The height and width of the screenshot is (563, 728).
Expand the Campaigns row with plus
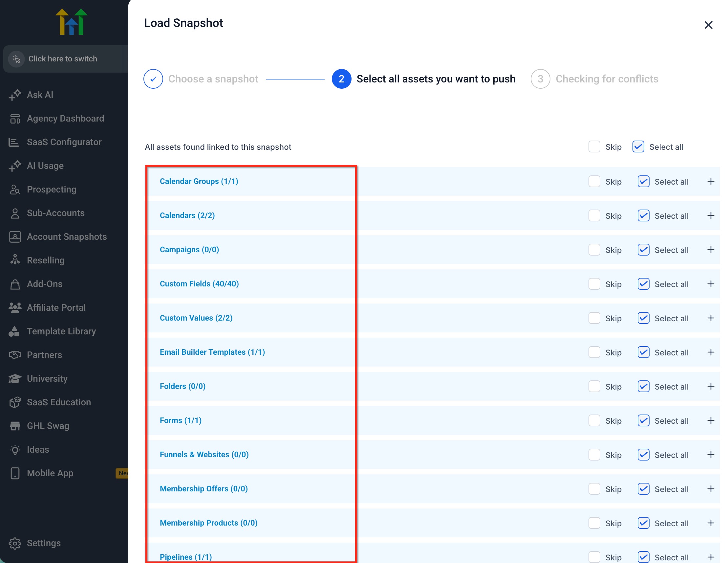pyautogui.click(x=711, y=250)
